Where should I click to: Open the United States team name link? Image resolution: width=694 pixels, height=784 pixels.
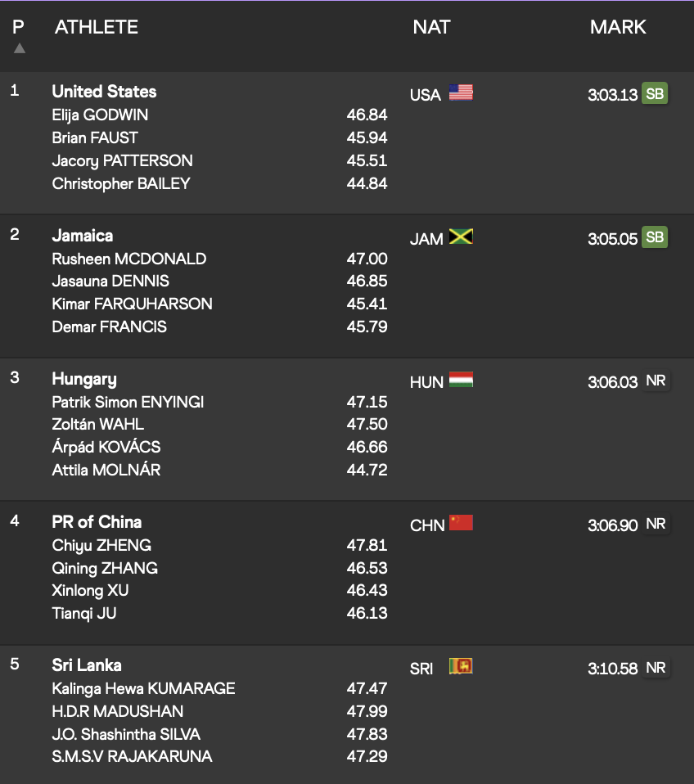click(x=104, y=92)
